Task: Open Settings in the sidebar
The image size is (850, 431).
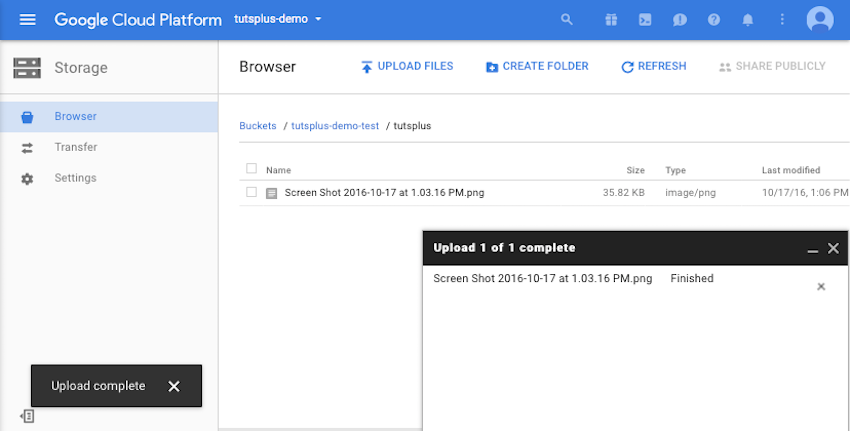Action: (x=108, y=178)
